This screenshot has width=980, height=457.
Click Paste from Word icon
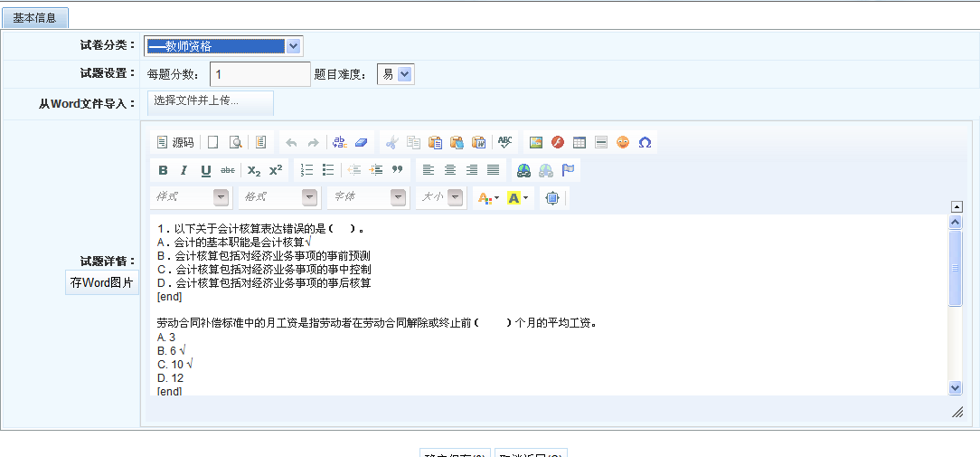click(479, 143)
